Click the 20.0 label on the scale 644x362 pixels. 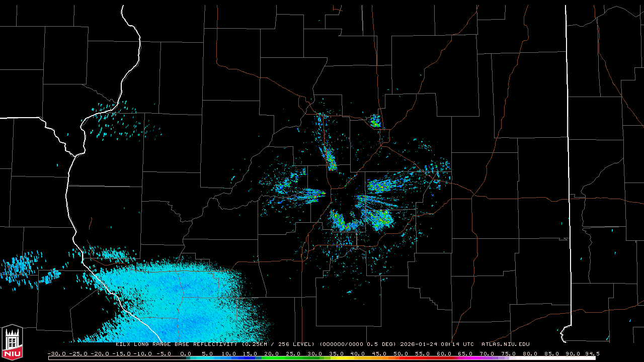click(x=272, y=353)
